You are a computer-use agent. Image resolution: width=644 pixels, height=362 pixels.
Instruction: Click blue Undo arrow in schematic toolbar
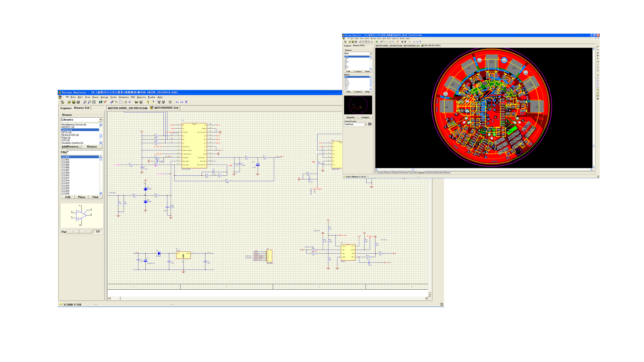177,102
